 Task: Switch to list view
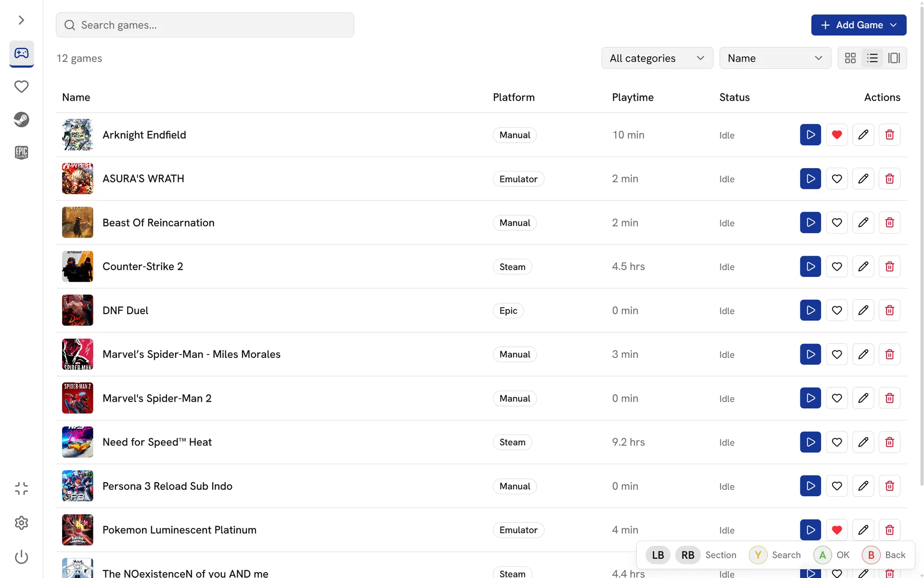point(872,58)
